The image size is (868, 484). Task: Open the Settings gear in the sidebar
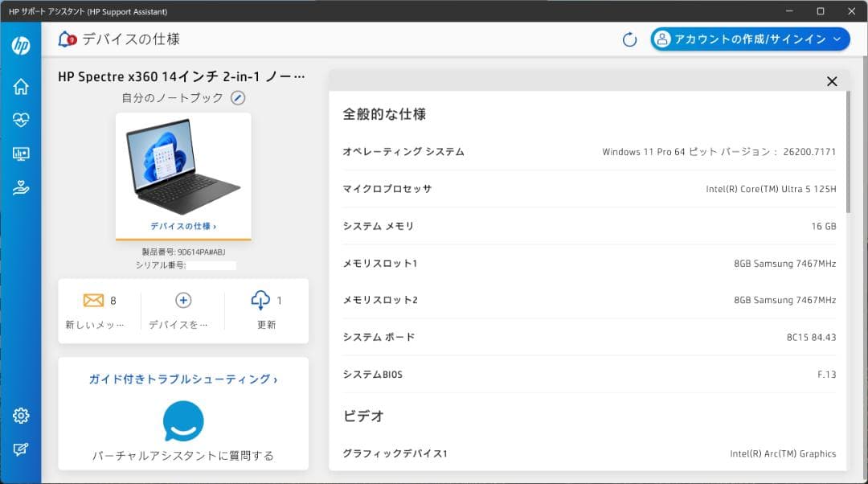click(x=21, y=416)
